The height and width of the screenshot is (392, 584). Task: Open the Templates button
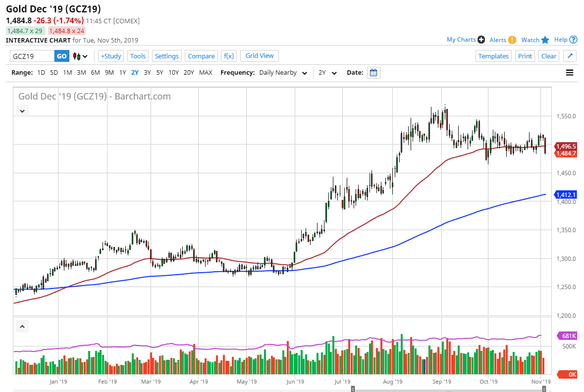click(493, 56)
